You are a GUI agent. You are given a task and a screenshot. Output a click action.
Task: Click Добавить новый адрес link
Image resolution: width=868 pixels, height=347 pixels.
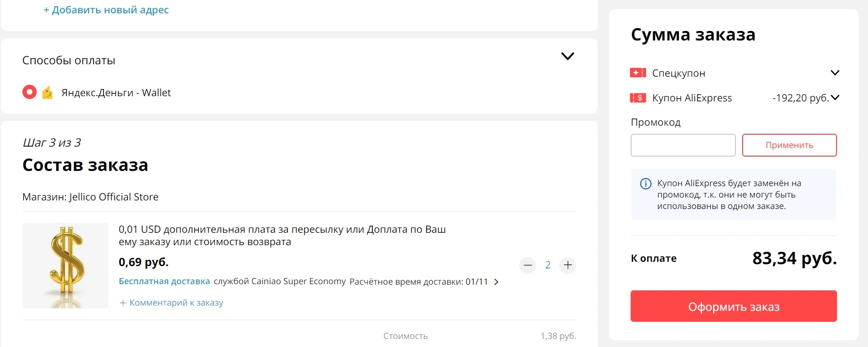106,10
